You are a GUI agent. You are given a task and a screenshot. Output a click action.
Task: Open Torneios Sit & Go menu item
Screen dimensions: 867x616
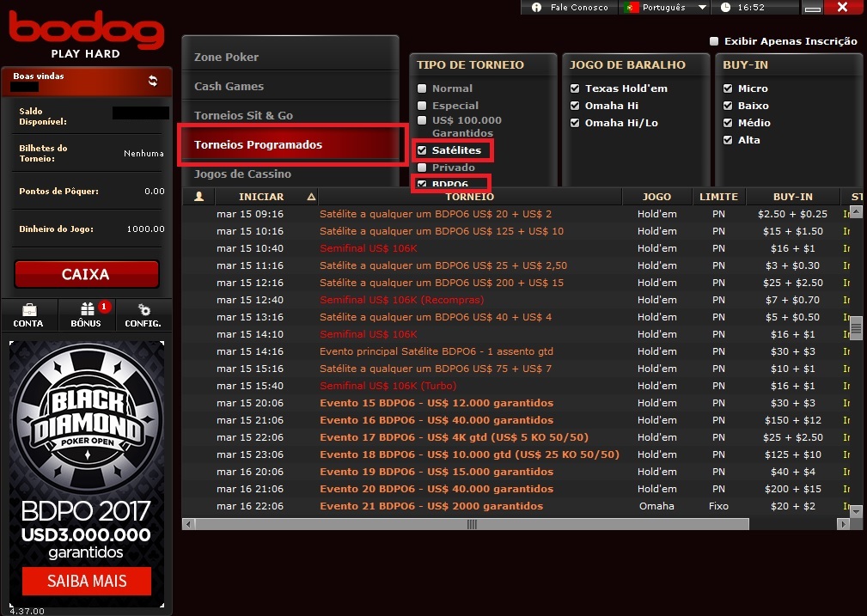290,116
